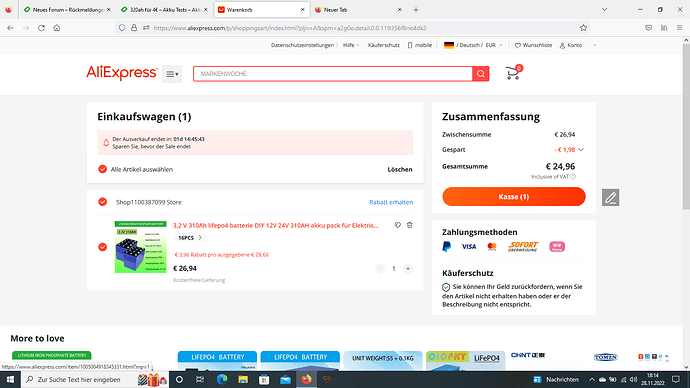Open Task View on taskbar
Image resolution: width=690 pixels, height=388 pixels.
coord(200,379)
